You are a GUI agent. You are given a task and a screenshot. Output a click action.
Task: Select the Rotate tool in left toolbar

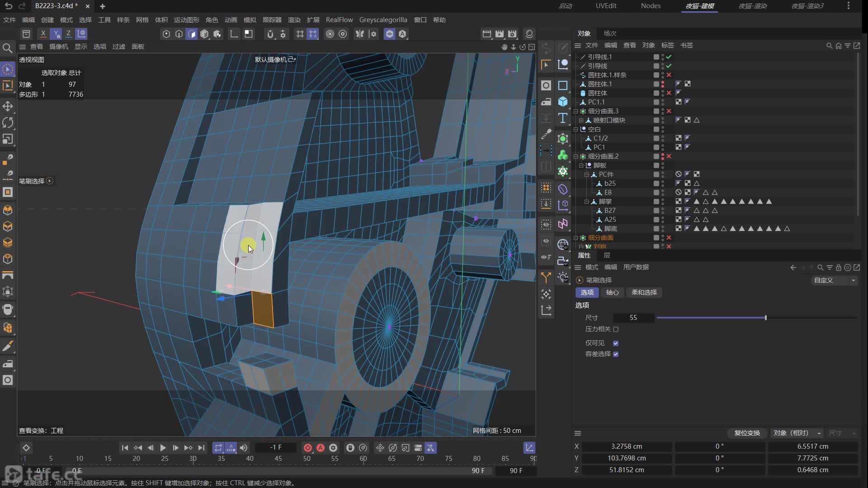[8, 122]
